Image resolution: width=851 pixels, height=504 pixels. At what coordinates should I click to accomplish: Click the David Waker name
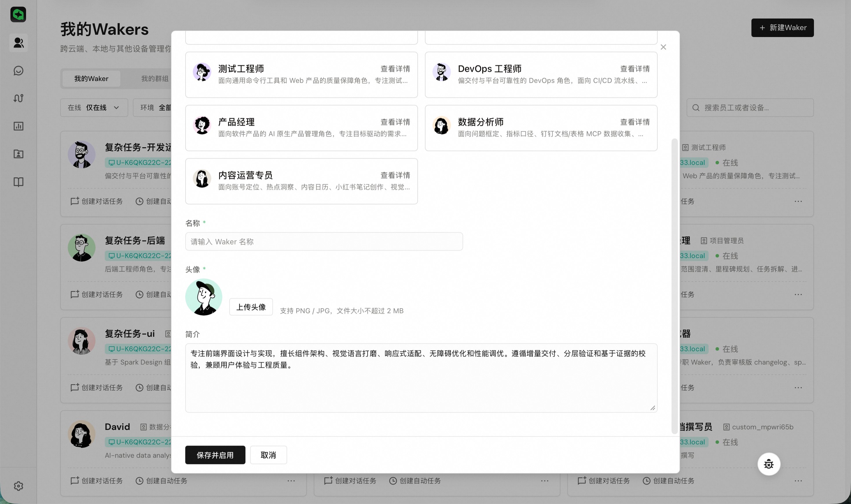pos(117,427)
